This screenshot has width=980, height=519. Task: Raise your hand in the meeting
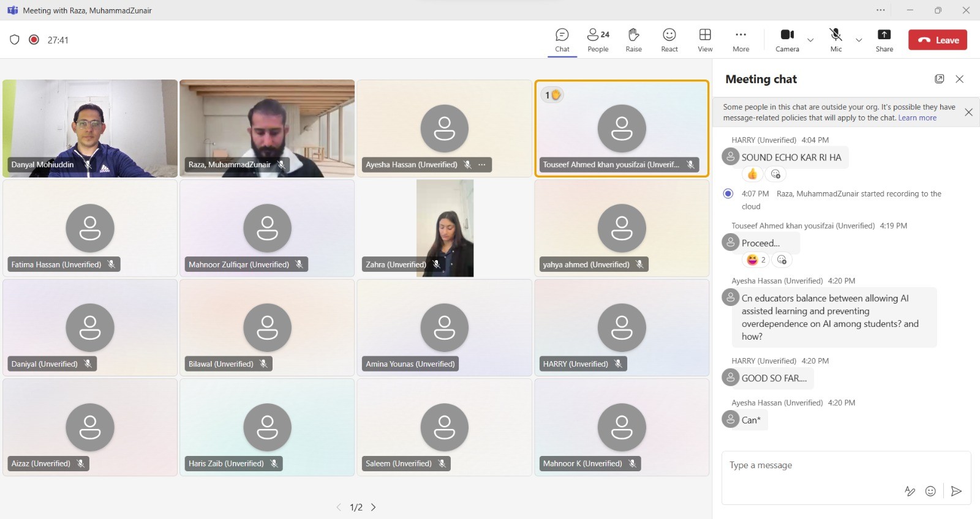pyautogui.click(x=633, y=40)
